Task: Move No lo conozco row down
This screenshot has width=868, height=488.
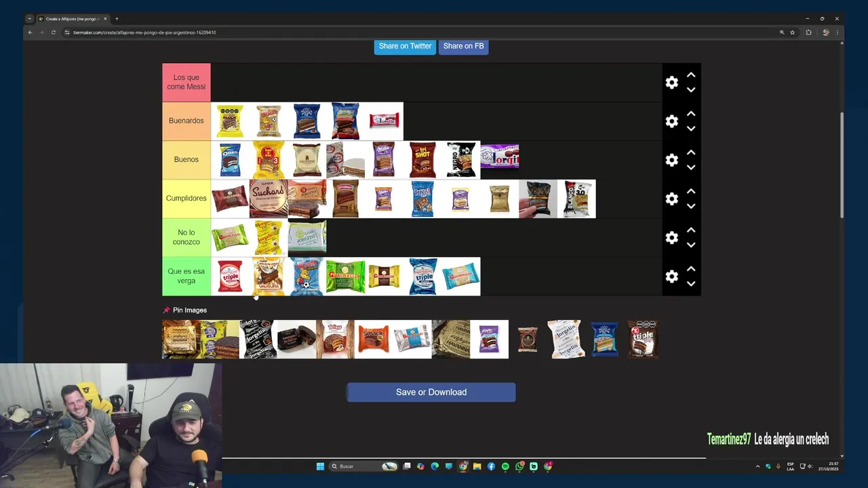Action: [690, 245]
